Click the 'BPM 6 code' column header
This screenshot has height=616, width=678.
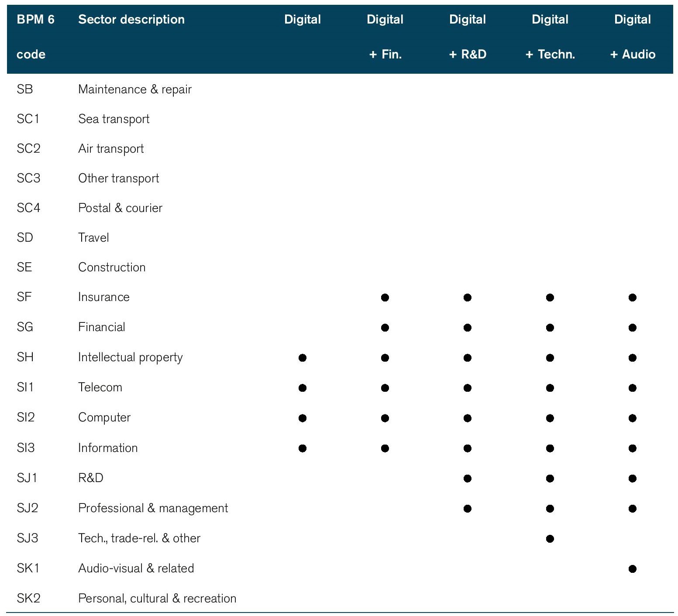click(35, 37)
